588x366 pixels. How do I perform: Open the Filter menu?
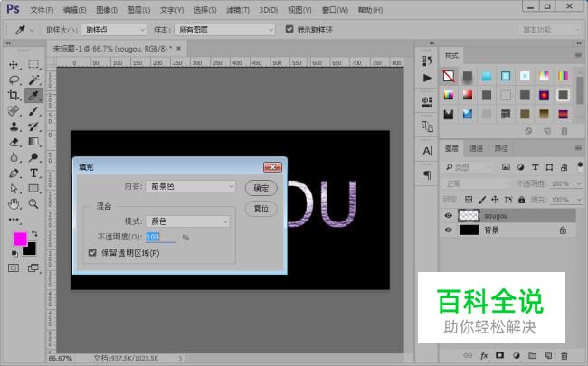pos(238,10)
